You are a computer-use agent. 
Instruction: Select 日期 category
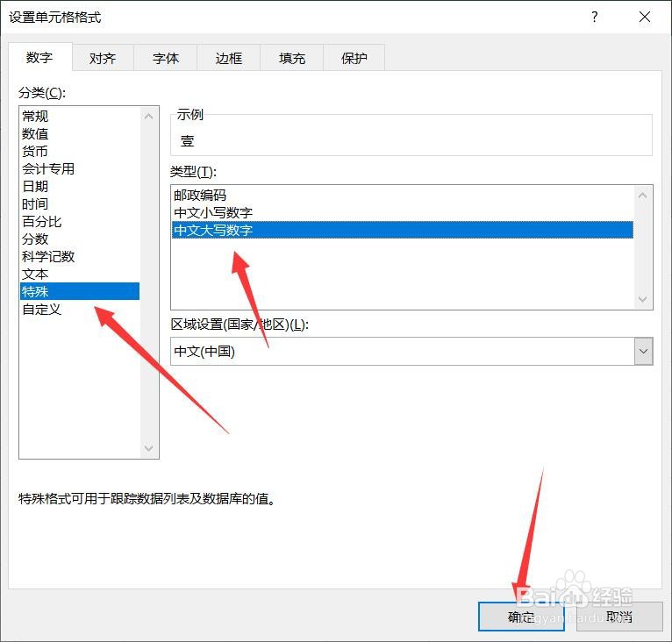coord(80,187)
